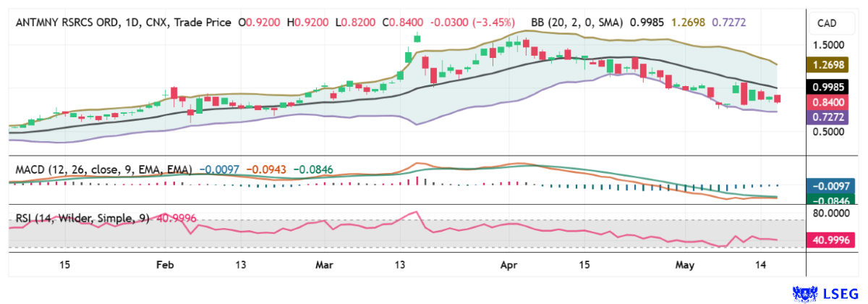Click the 0.5000 price axis label
Viewport: 868px width, 304px height.
coord(829,132)
